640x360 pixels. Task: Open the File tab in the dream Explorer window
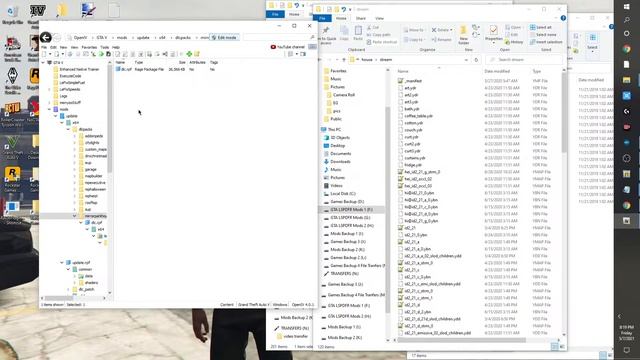click(x=322, y=18)
